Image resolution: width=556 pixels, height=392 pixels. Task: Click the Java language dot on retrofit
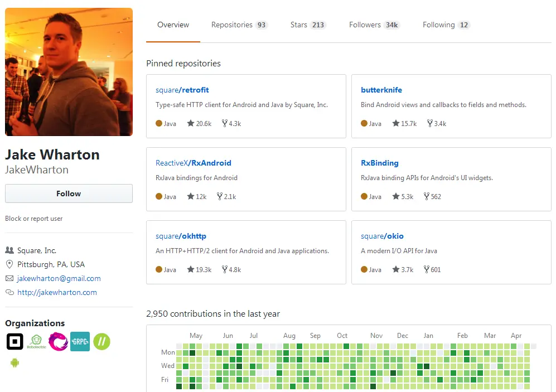coord(159,123)
